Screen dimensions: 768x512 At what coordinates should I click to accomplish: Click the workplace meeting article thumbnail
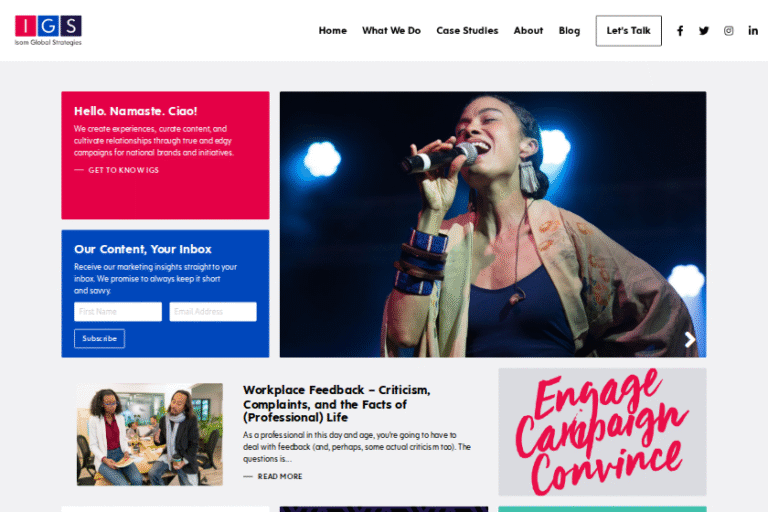coord(149,434)
